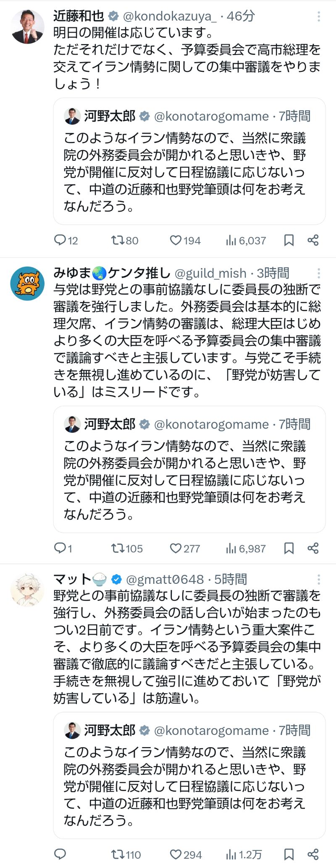This screenshot has height=868, width=336.
Task: Open 近藤和也's profile picture
Action: [x=27, y=27]
